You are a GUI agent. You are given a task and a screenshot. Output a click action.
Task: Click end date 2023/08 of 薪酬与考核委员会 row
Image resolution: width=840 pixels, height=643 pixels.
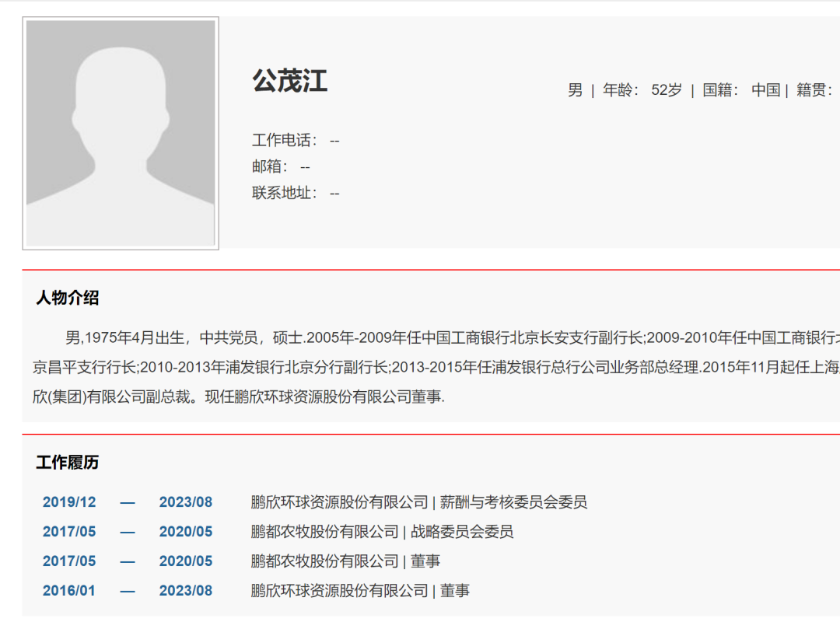[186, 502]
